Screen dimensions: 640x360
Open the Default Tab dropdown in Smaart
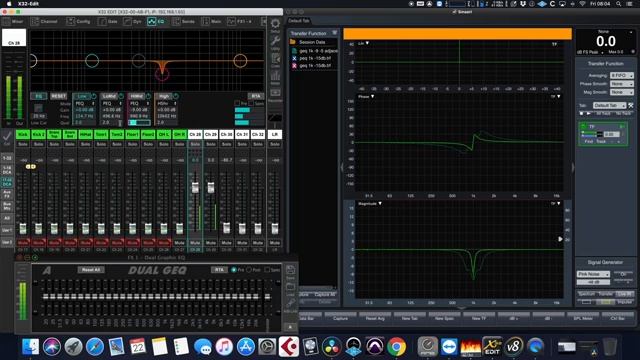tap(609, 105)
